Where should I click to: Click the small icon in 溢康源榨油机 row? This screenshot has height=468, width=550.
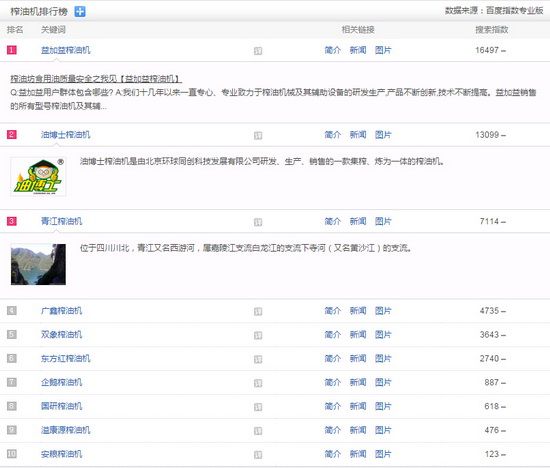258,431
